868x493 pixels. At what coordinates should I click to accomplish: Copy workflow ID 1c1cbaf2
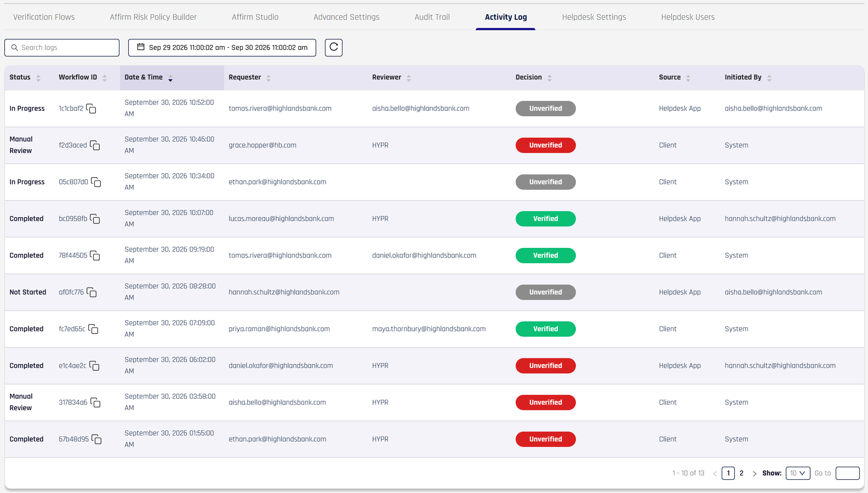[x=92, y=109]
